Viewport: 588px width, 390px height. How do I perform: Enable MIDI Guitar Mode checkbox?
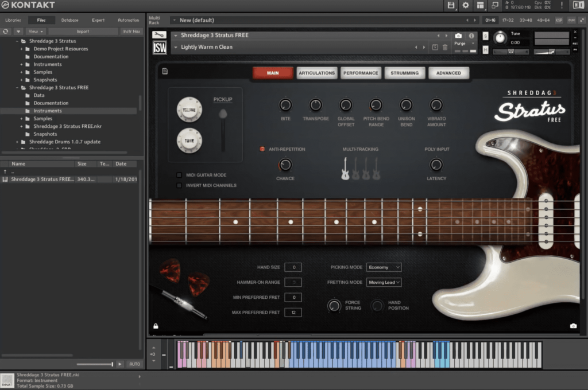pos(179,175)
